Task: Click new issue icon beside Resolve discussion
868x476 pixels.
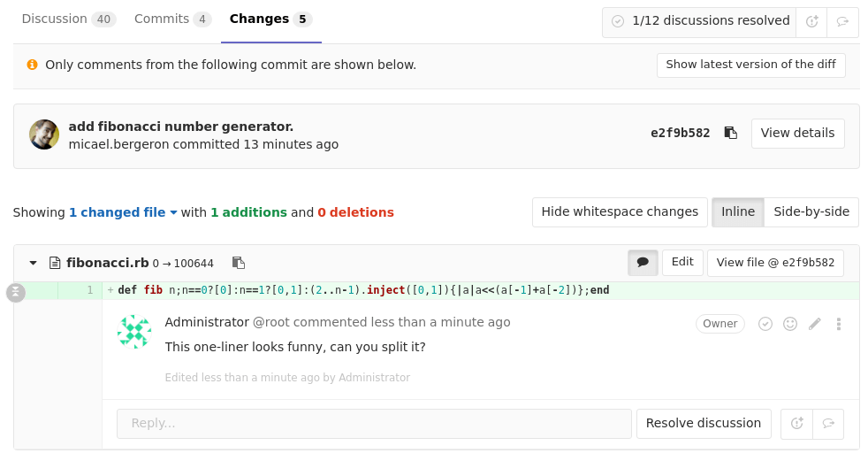Action: click(x=796, y=424)
